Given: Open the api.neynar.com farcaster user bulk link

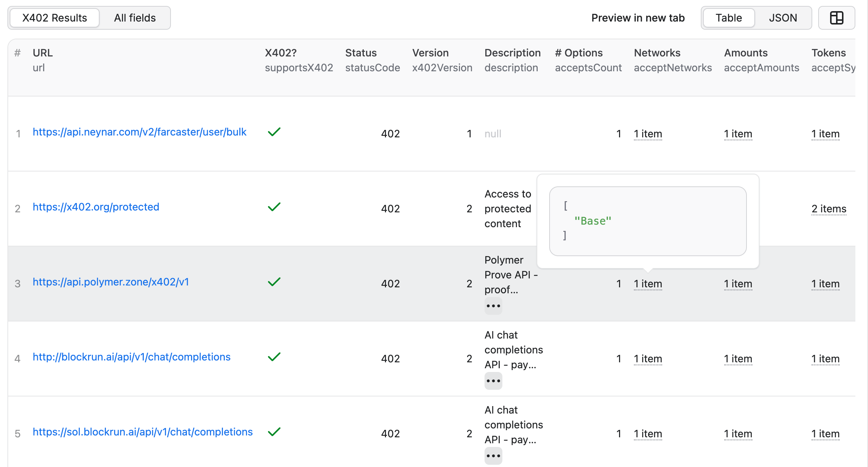Looking at the screenshot, I should tap(139, 132).
